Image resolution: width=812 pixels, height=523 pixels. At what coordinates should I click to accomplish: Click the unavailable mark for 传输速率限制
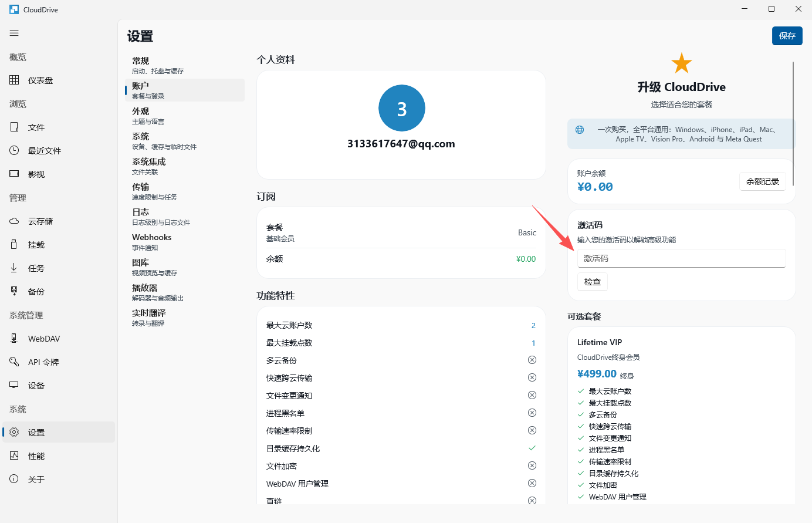coord(532,430)
